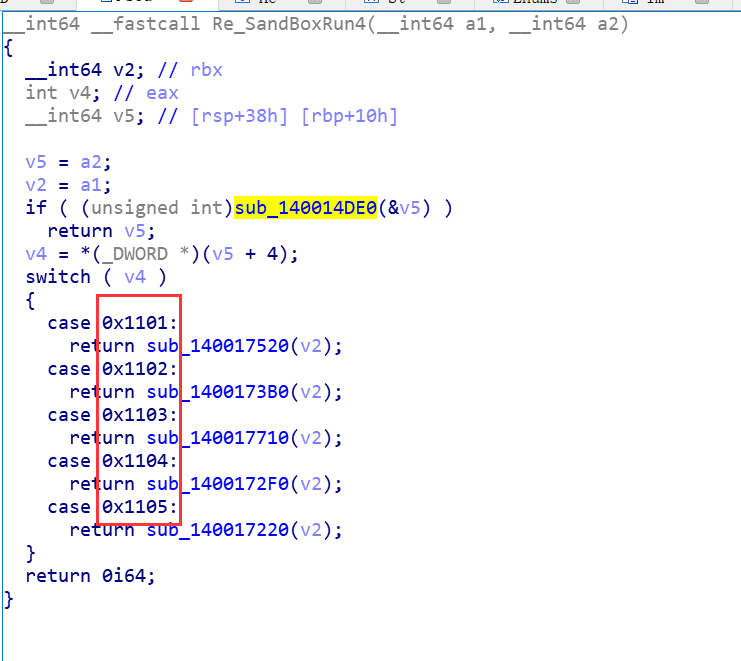Click the sub_140017520 function reference
The image size is (741, 661).
tap(217, 346)
